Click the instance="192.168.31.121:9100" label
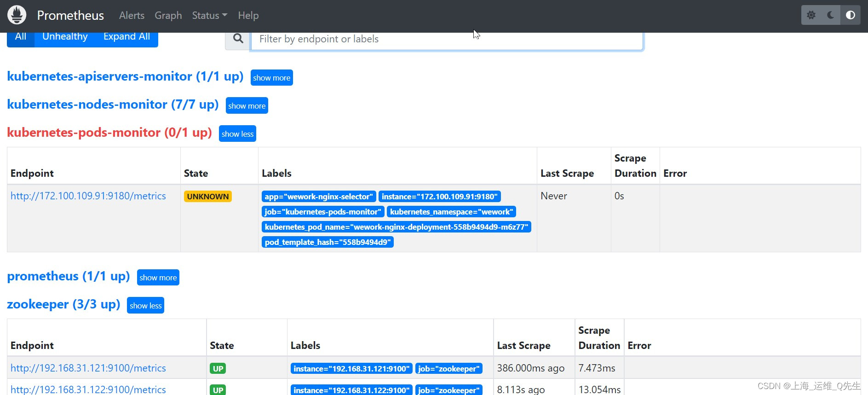 coord(351,369)
